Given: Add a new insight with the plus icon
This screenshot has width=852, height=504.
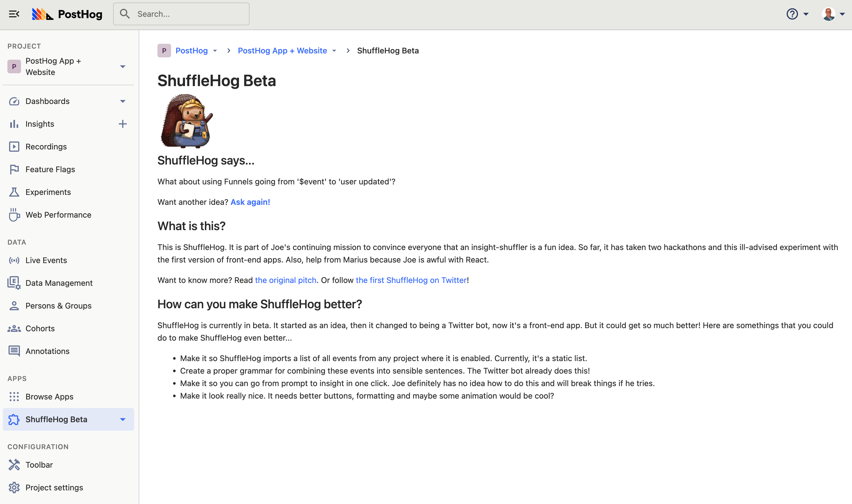Looking at the screenshot, I should 123,124.
